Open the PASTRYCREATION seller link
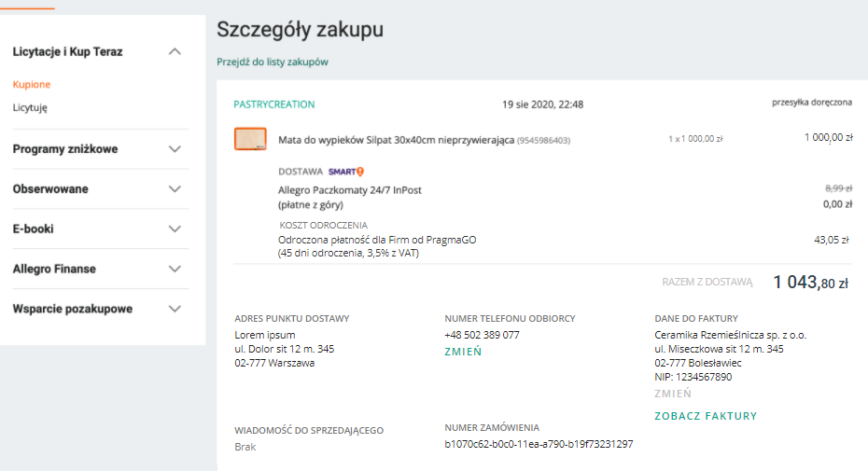 coord(274,104)
